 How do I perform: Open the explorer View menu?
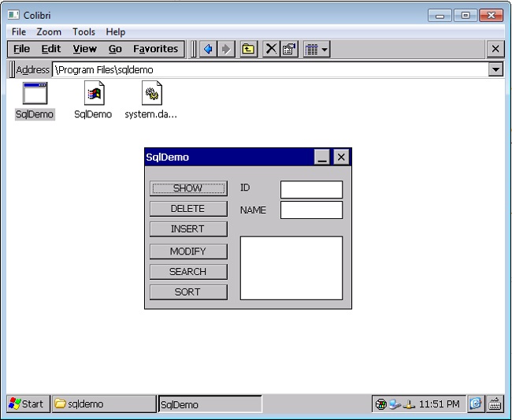84,49
